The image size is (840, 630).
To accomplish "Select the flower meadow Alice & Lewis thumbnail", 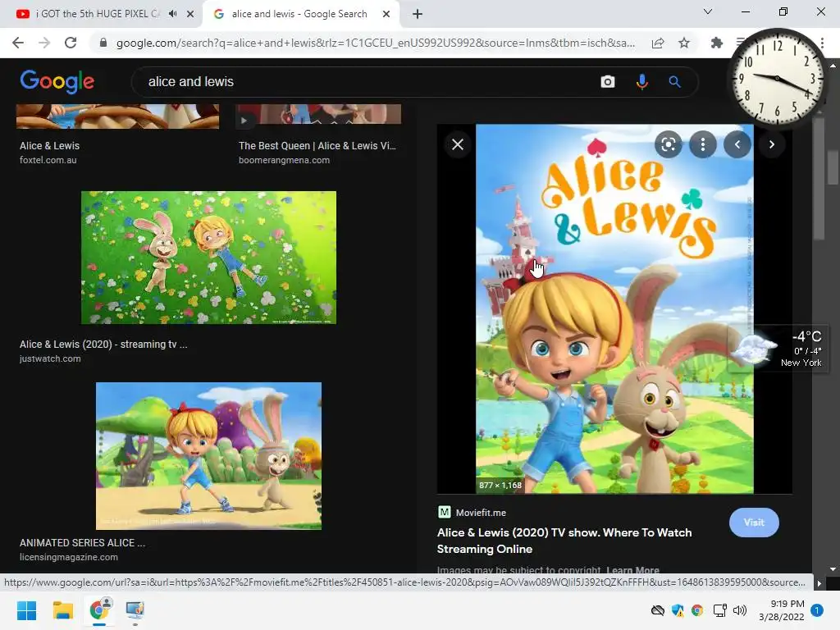I will pyautogui.click(x=208, y=257).
